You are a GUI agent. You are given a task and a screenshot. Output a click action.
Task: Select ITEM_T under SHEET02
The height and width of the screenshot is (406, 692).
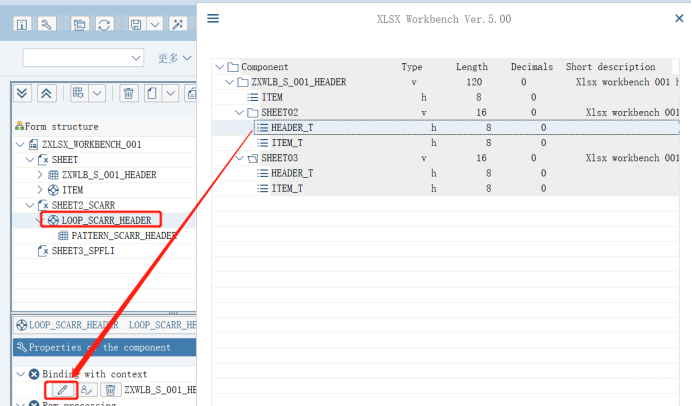coord(287,143)
